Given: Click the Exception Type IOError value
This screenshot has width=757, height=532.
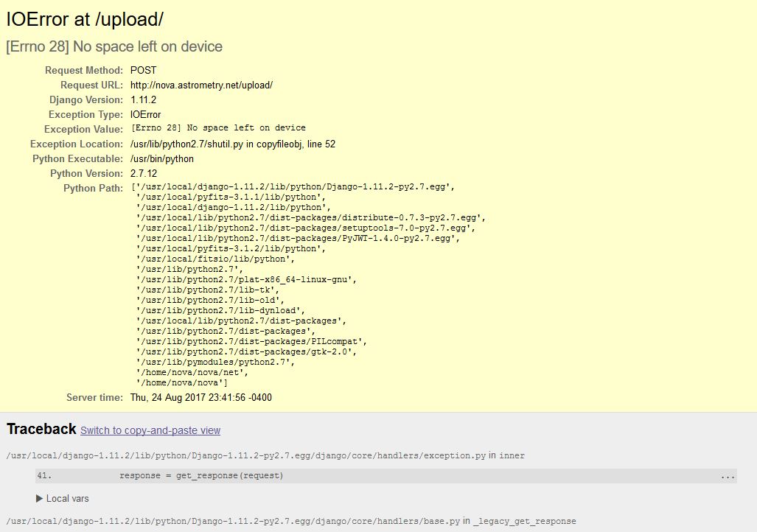Looking at the screenshot, I should pos(145,114).
